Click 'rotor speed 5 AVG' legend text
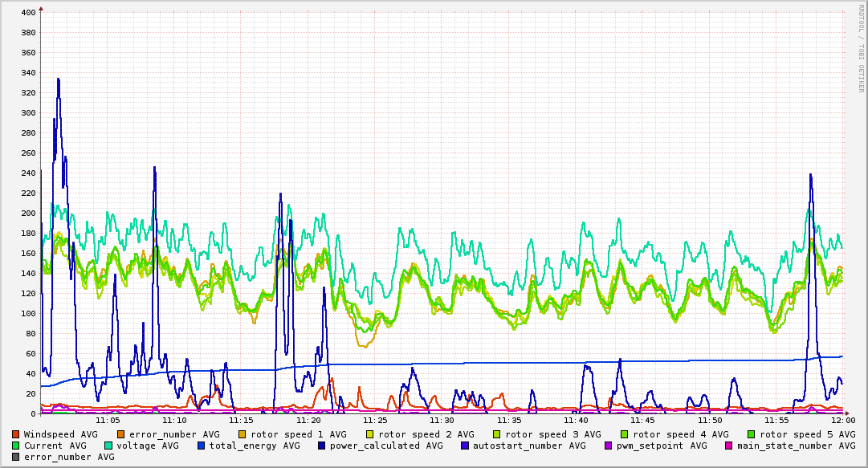 click(808, 435)
